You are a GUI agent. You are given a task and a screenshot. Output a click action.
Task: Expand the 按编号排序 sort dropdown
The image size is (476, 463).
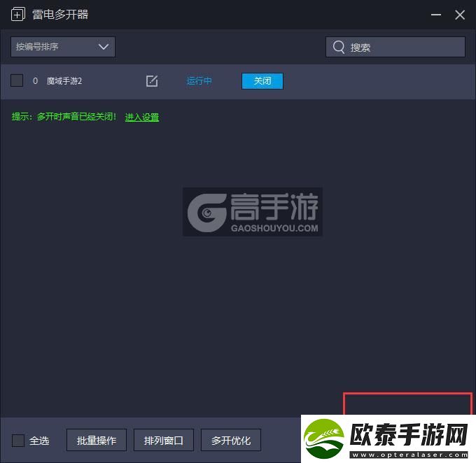click(x=63, y=47)
